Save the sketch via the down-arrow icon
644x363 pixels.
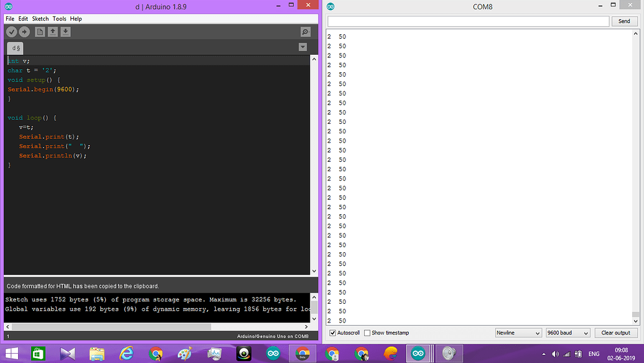(65, 31)
